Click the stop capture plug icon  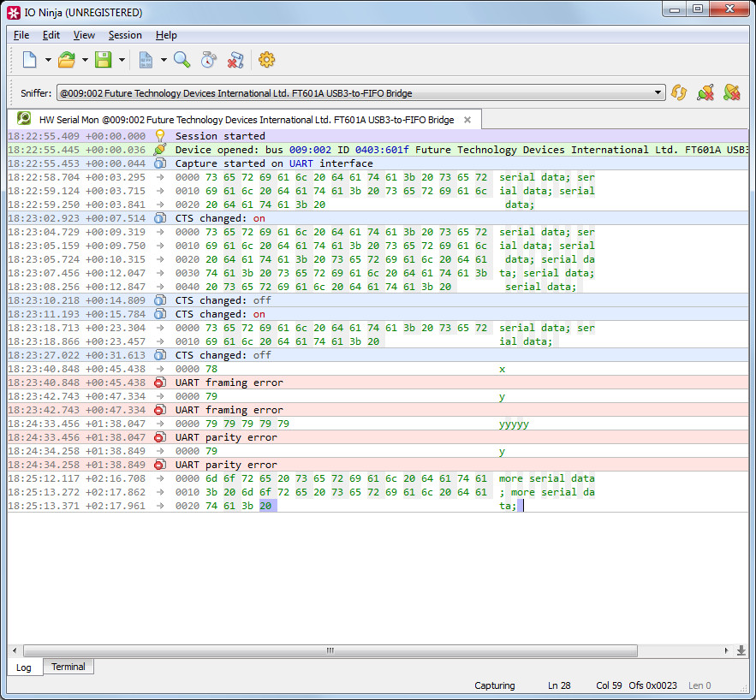click(705, 92)
